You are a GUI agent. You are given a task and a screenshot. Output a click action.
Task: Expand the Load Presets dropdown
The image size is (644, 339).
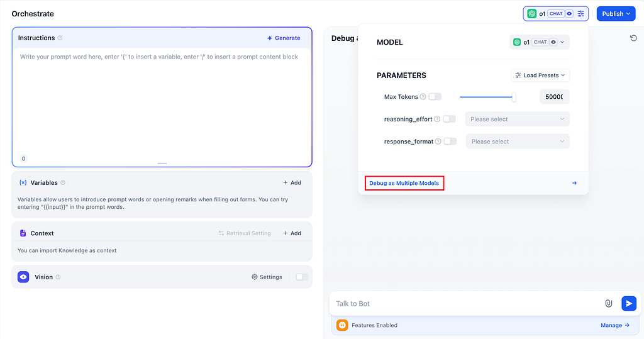[x=540, y=75]
